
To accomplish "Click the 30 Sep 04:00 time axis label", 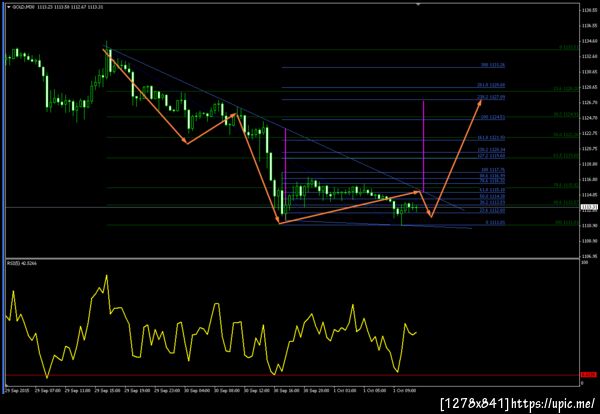I will point(196,391).
